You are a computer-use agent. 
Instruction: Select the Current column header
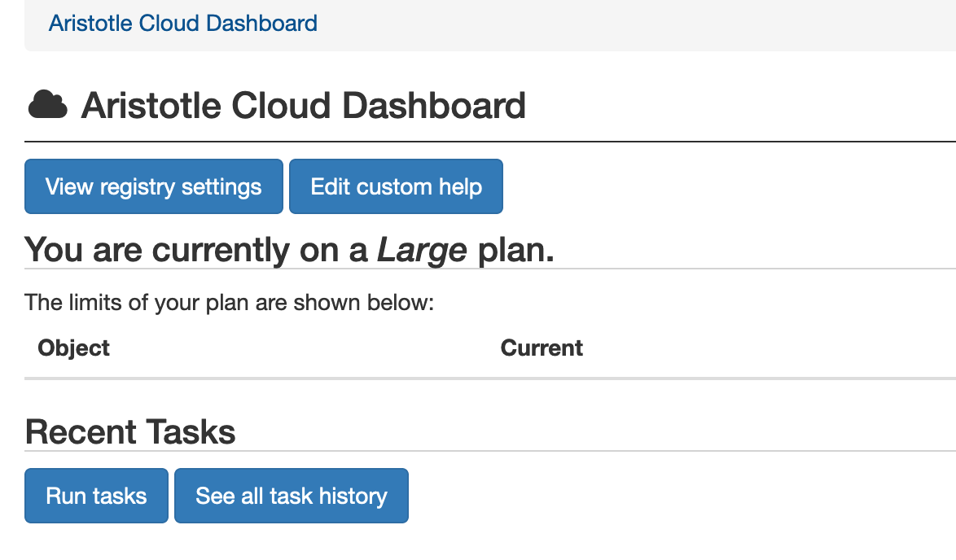[x=542, y=348]
